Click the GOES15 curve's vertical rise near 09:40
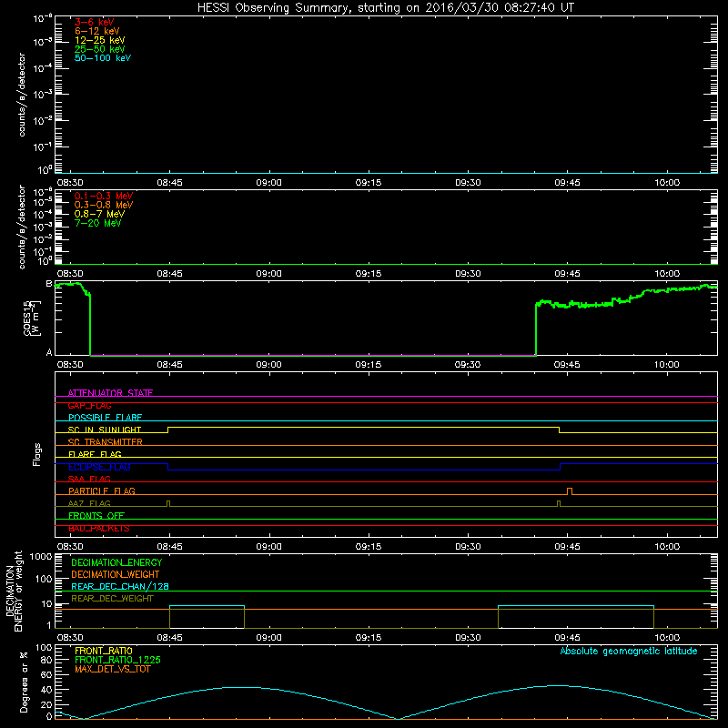The width and height of the screenshot is (728, 728). point(536,329)
